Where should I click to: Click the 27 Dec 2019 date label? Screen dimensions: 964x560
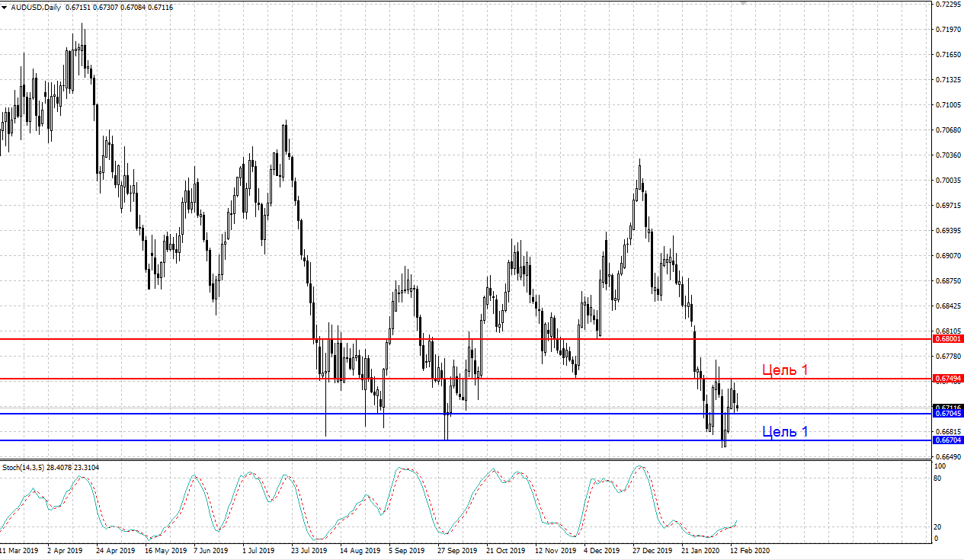(x=652, y=549)
